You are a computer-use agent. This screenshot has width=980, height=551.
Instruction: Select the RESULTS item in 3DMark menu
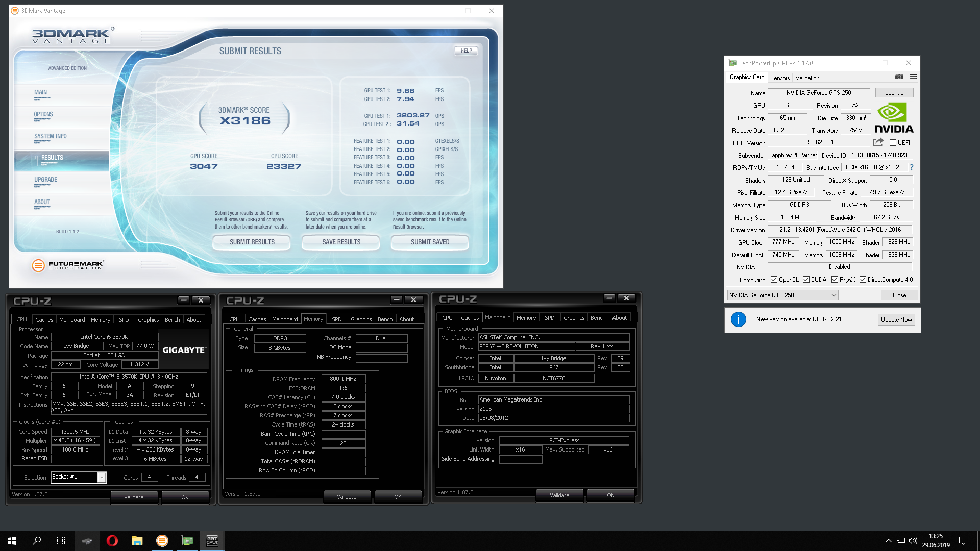pyautogui.click(x=52, y=158)
